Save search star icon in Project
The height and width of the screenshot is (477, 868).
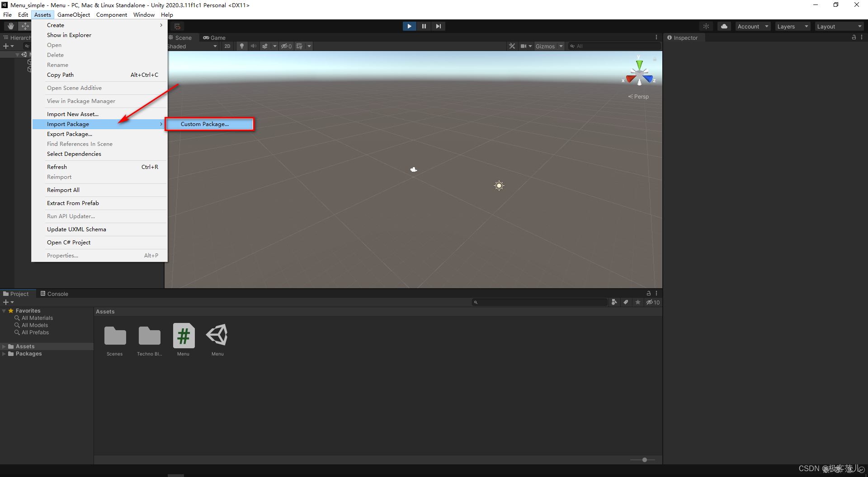pyautogui.click(x=638, y=302)
